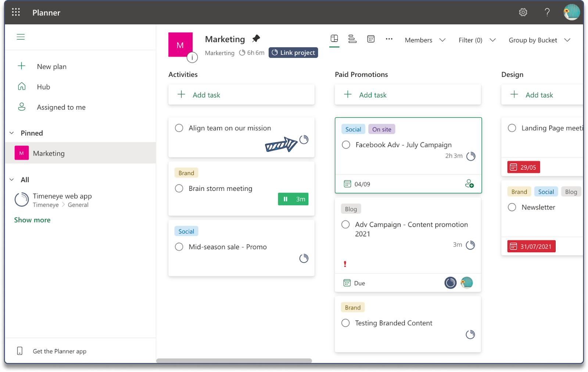Open the user profile avatar
The image size is (588, 372).
tap(571, 12)
